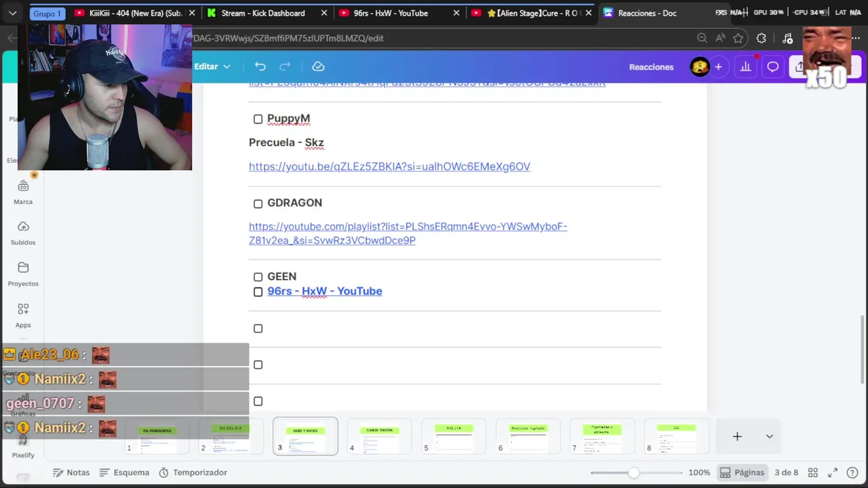The image size is (868, 488).
Task: Select page 6 thumbnail
Action: (x=528, y=436)
